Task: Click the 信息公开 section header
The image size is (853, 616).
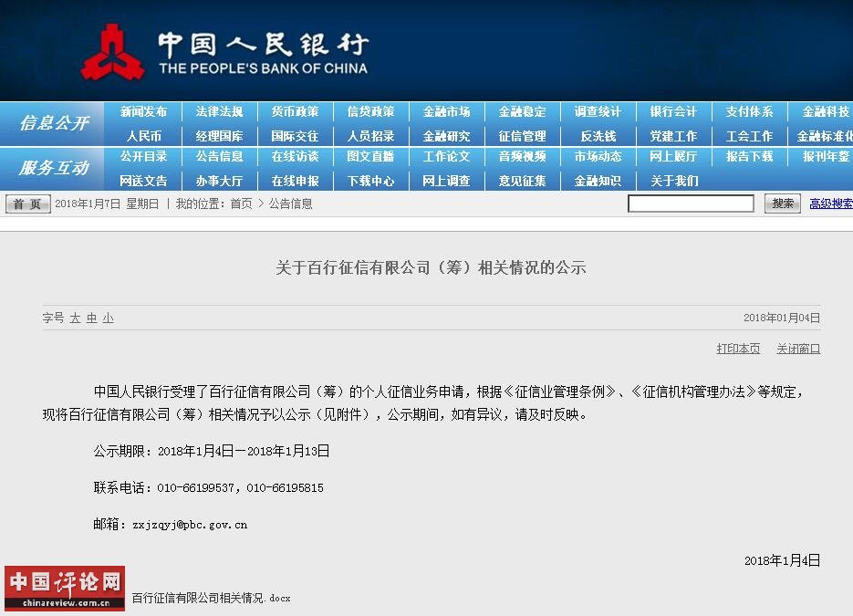Action: 54,123
